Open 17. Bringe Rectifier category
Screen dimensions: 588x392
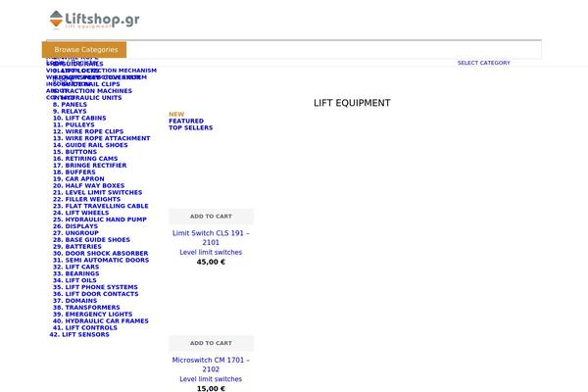pos(89,166)
